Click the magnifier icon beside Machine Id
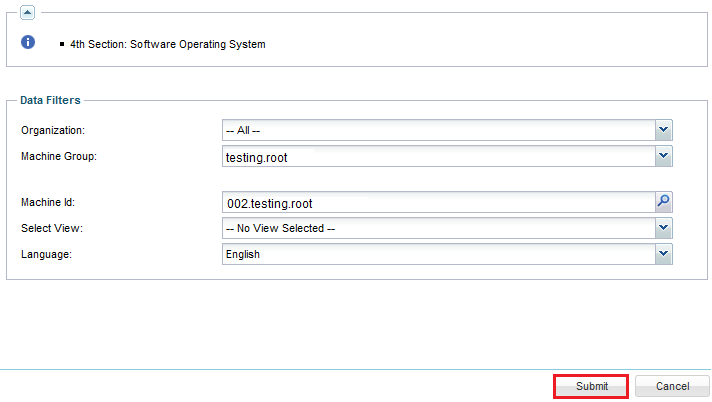The height and width of the screenshot is (402, 712). pos(663,202)
